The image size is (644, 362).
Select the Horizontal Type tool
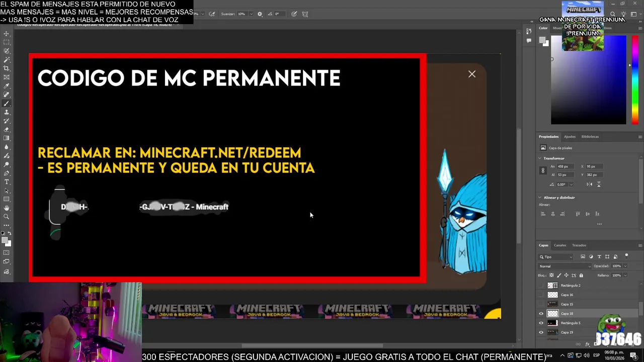(x=7, y=182)
